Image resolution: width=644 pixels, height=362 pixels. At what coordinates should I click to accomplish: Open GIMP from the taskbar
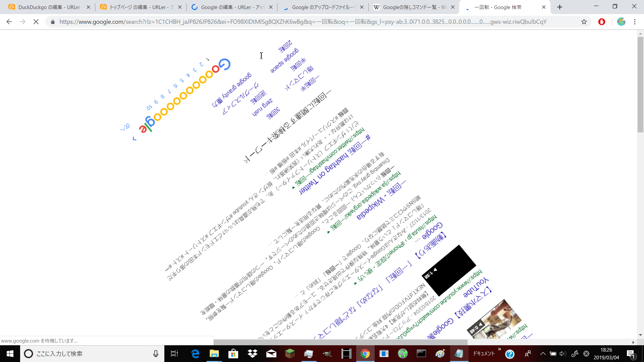(327, 354)
